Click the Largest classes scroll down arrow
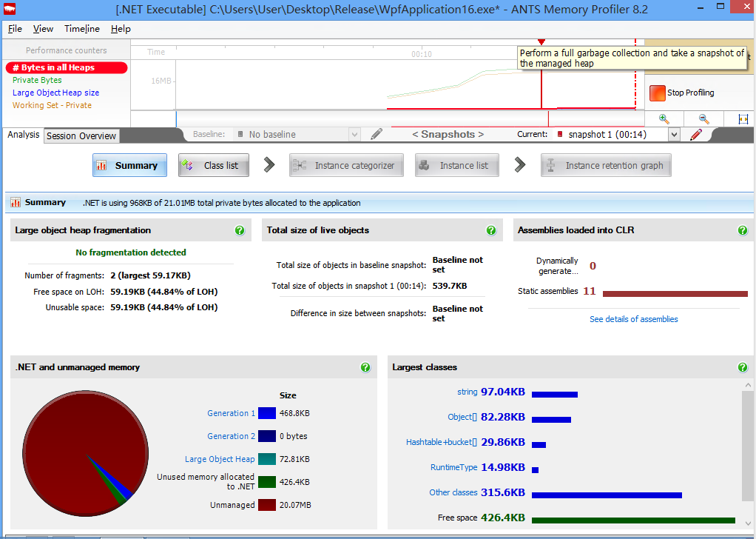 748,523
